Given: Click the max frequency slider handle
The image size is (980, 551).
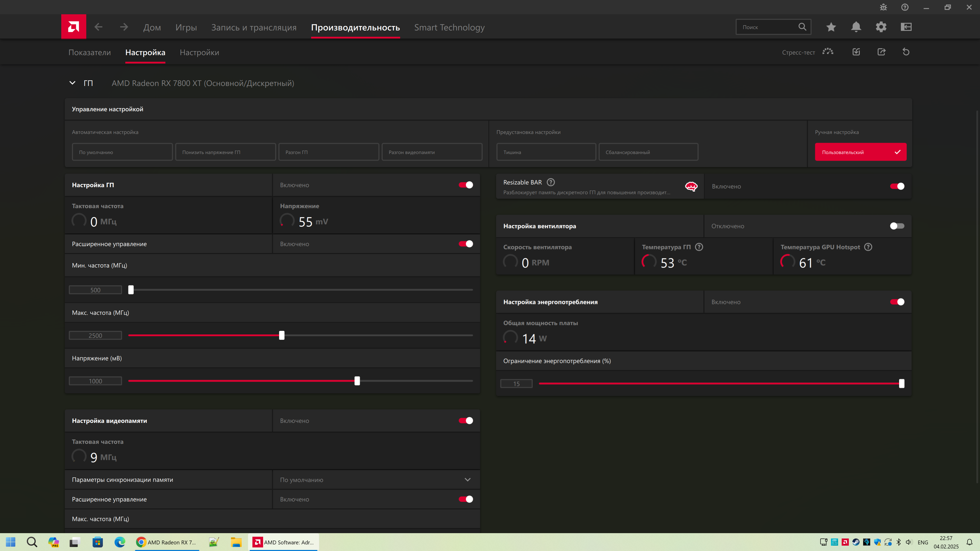Looking at the screenshot, I should click(281, 335).
